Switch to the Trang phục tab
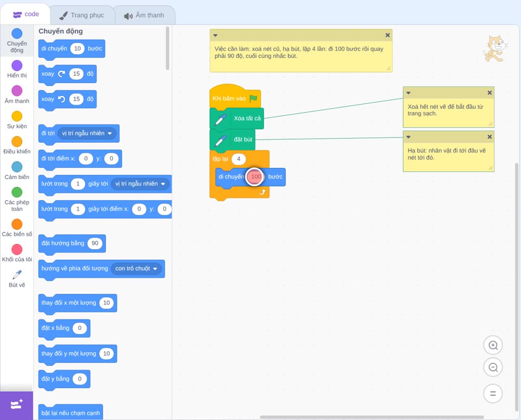This screenshot has width=521, height=420. 82,15
